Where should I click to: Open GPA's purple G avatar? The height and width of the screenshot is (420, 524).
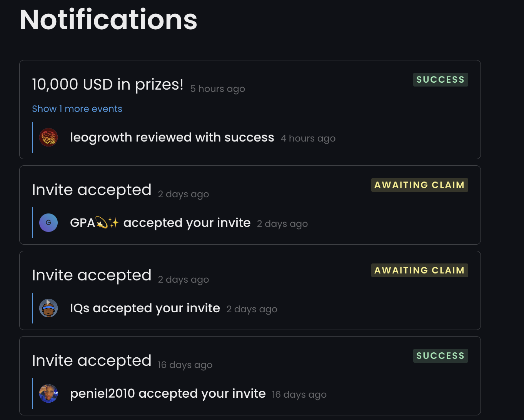(48, 223)
